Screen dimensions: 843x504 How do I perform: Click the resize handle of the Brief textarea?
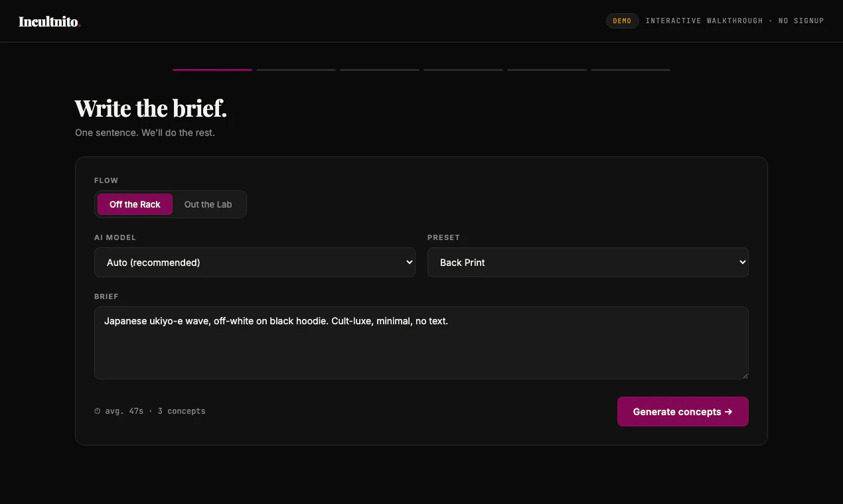pos(745,375)
